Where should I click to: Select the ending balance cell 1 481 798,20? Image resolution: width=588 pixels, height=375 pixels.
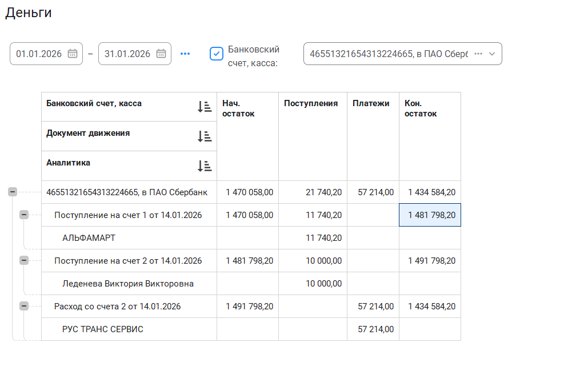coord(431,215)
